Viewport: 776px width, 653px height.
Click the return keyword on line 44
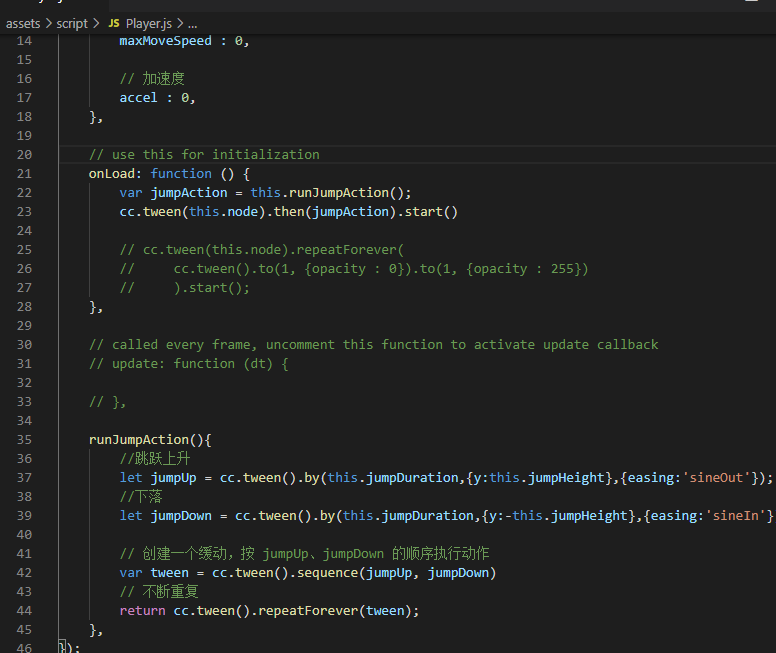coord(142,611)
